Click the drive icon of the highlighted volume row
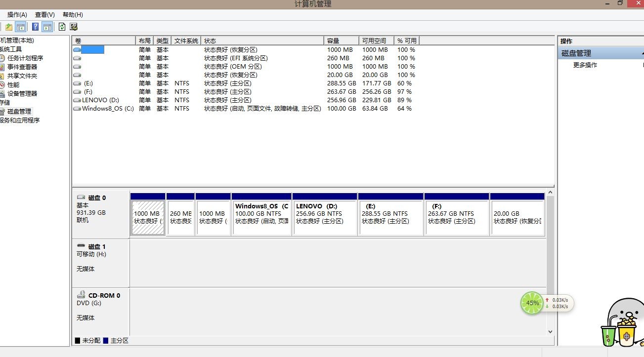 point(77,50)
